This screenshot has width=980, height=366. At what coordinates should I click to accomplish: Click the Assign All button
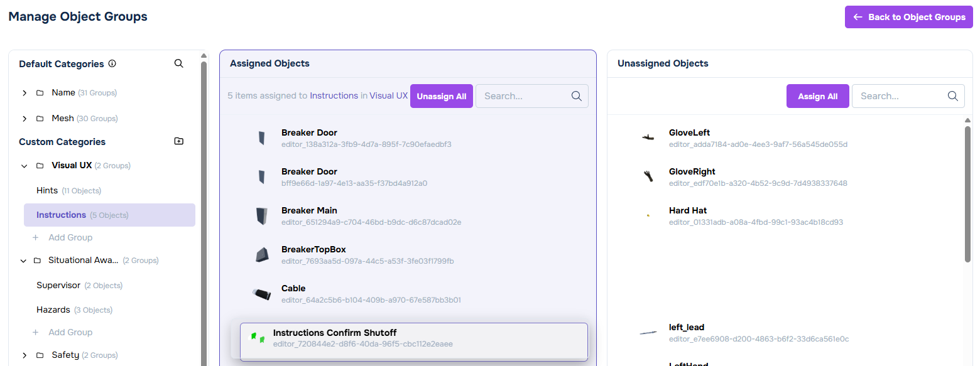[818, 96]
